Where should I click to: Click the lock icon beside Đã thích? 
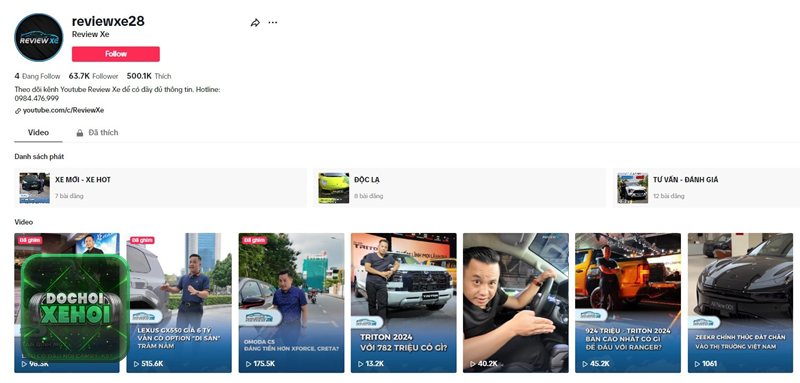click(80, 133)
